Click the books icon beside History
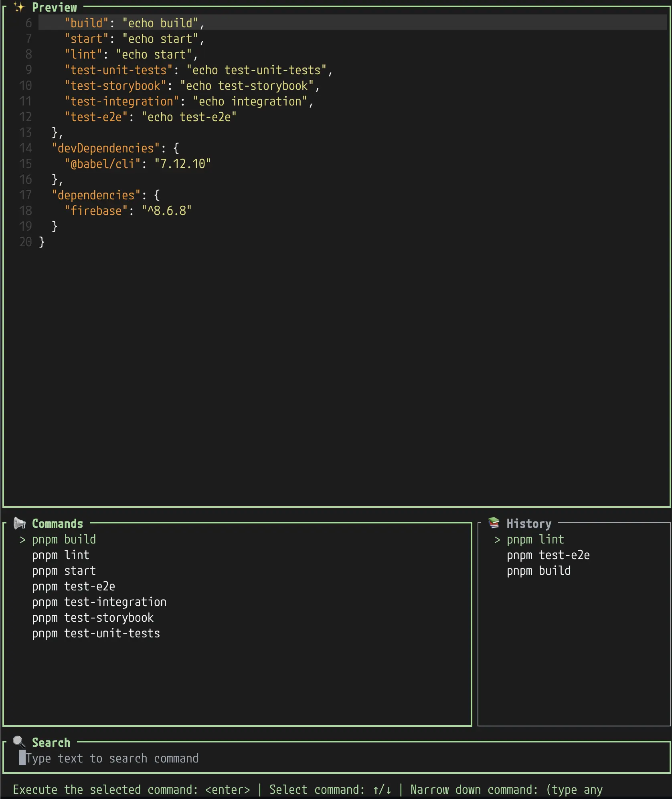672x799 pixels. click(494, 523)
